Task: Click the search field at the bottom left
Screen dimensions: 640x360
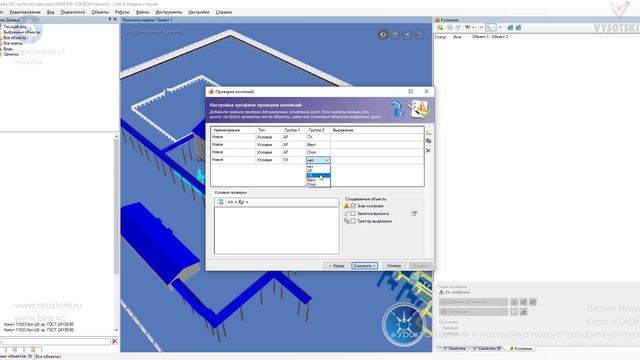Action: tap(55, 341)
